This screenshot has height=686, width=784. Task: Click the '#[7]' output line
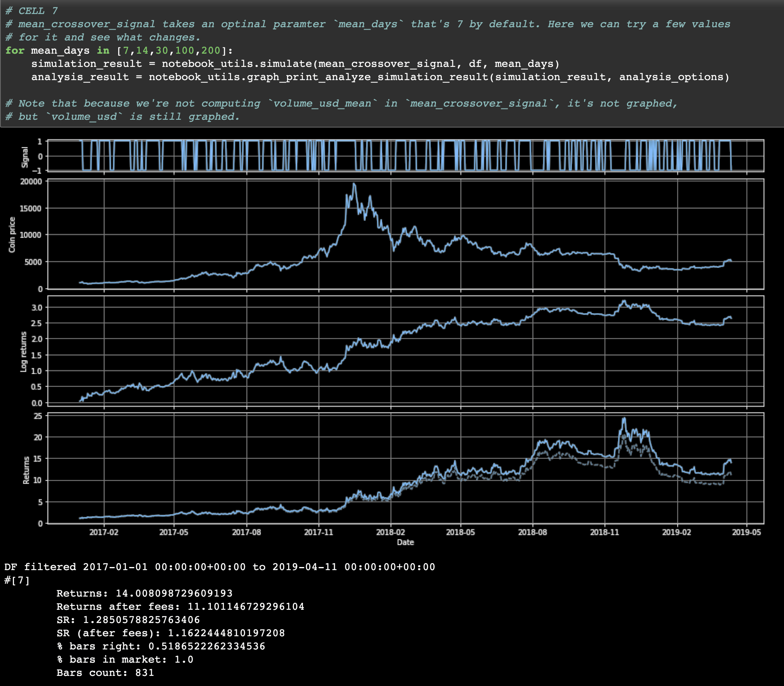click(17, 580)
